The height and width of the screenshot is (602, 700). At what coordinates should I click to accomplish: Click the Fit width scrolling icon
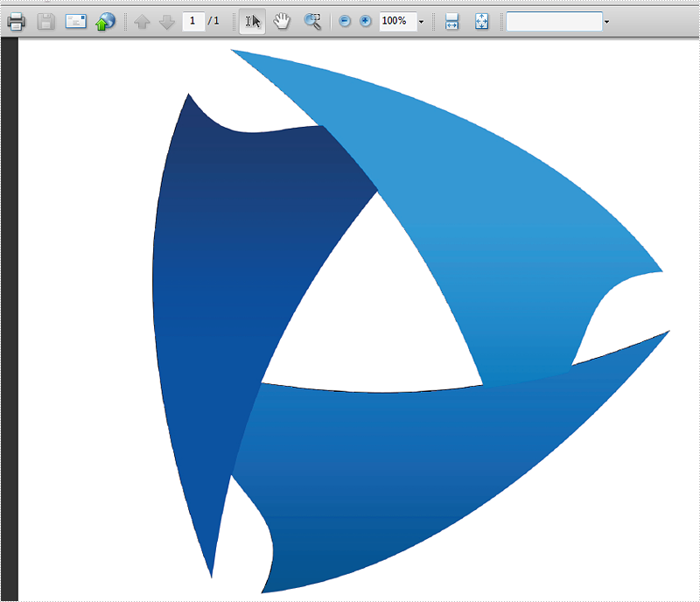[x=451, y=21]
